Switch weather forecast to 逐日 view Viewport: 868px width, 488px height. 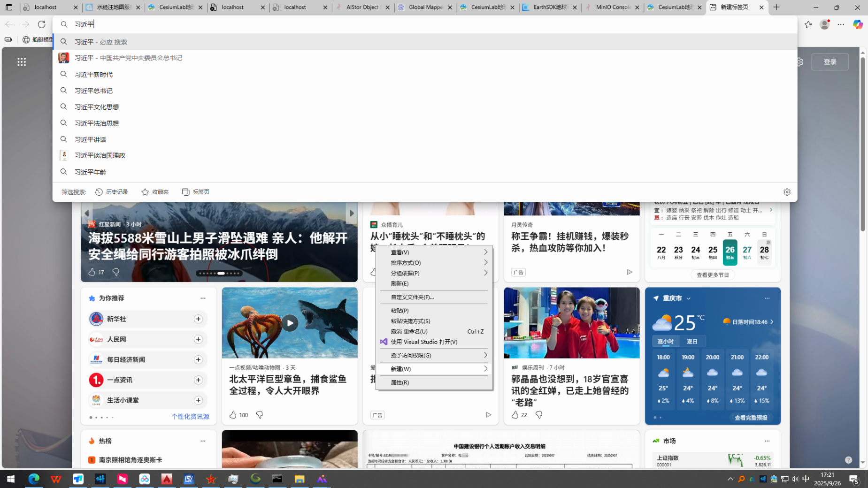(x=692, y=342)
